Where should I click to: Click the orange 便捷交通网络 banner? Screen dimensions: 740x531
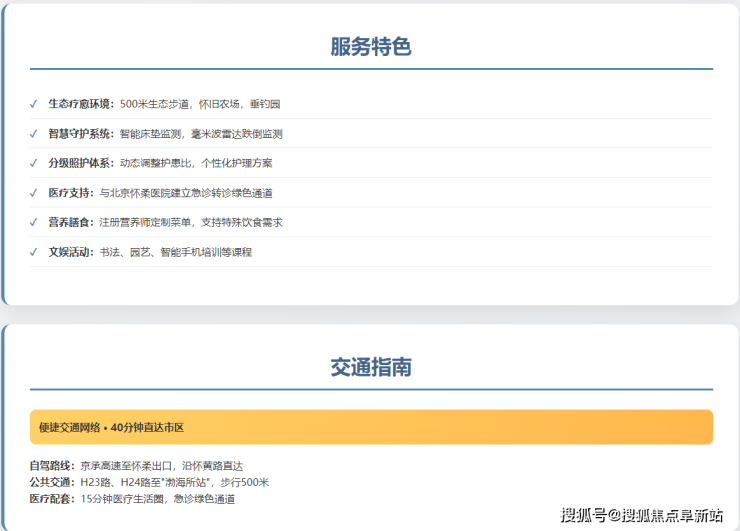(x=371, y=427)
